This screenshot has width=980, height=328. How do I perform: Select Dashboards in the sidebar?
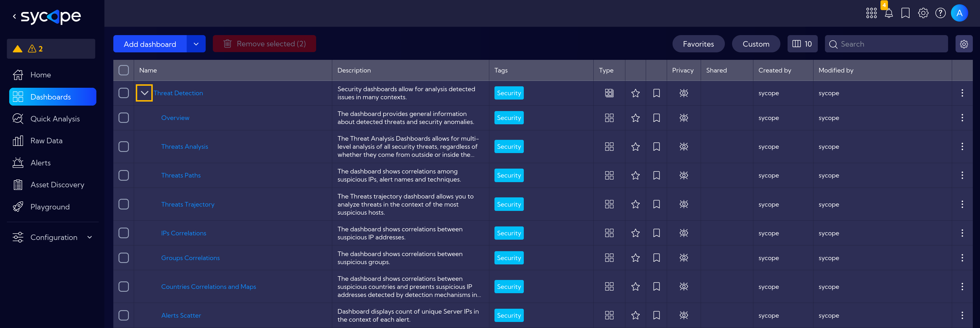coord(53,97)
